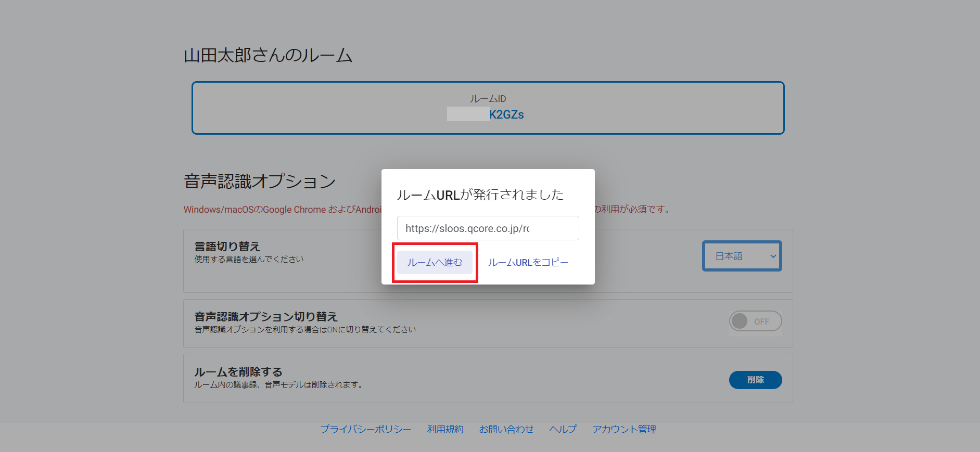Navigate to アカウント管理

coord(624,429)
